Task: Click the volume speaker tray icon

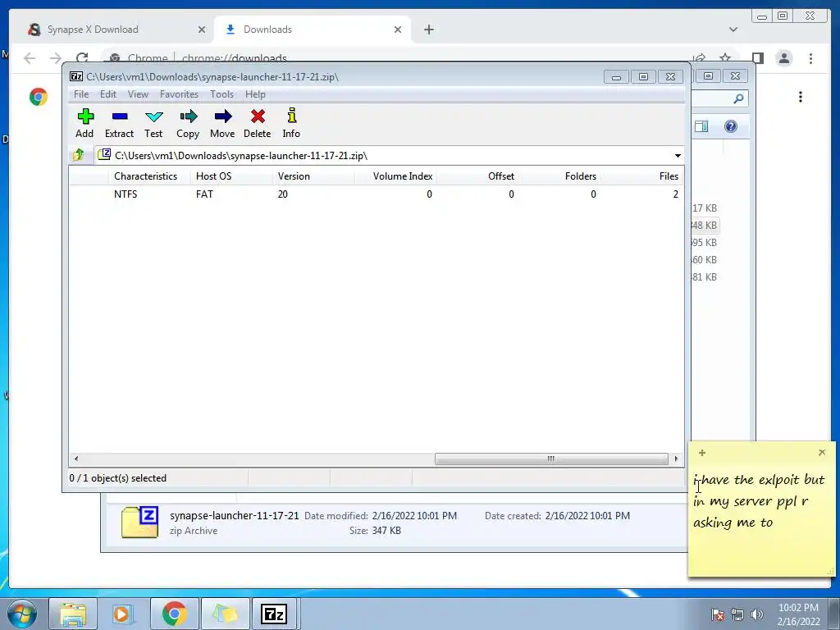Action: 757,614
